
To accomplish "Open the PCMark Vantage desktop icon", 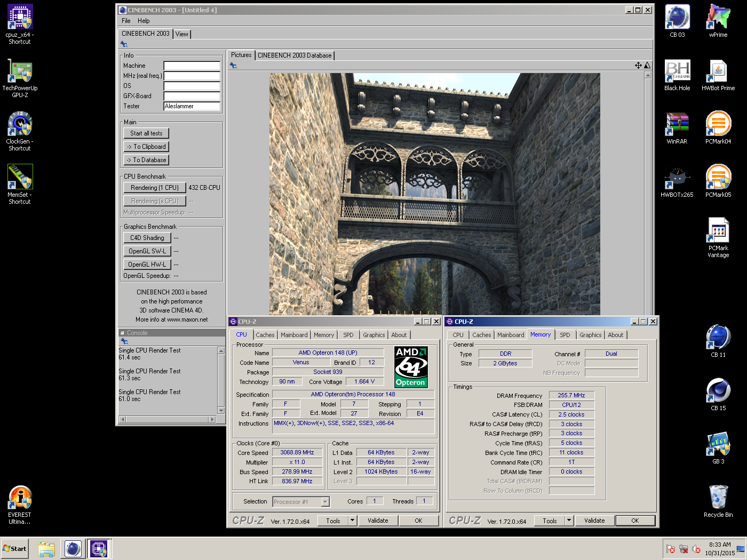I will pyautogui.click(x=718, y=237).
